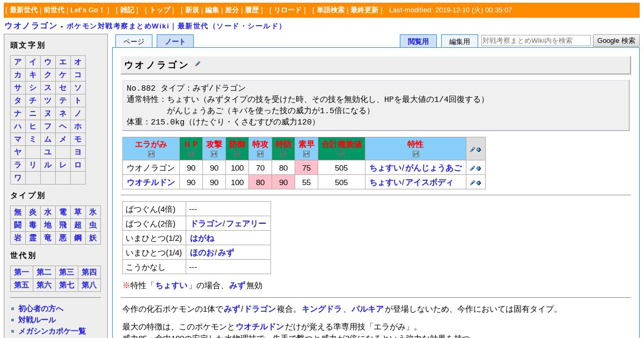Open the がんじょうあご ability link in the table
The width and height of the screenshot is (644, 338).
tap(433, 168)
